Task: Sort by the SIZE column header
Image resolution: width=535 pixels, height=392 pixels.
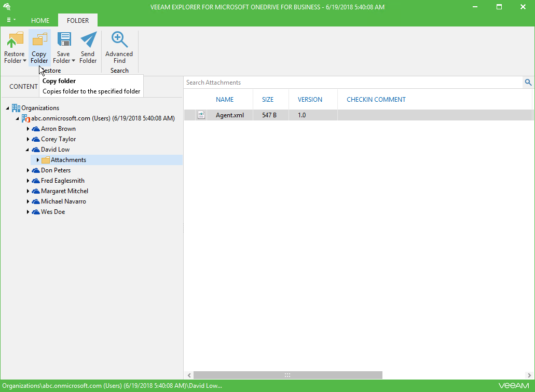Action: tap(268, 100)
